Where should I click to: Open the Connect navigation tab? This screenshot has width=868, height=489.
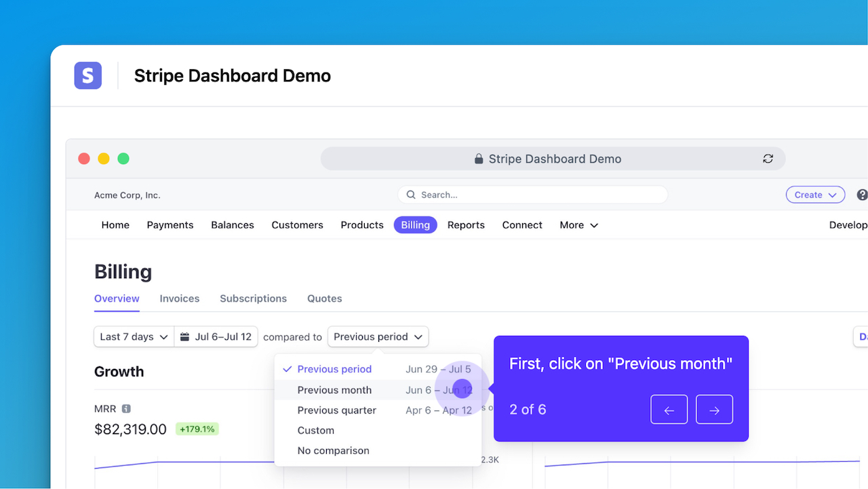522,225
